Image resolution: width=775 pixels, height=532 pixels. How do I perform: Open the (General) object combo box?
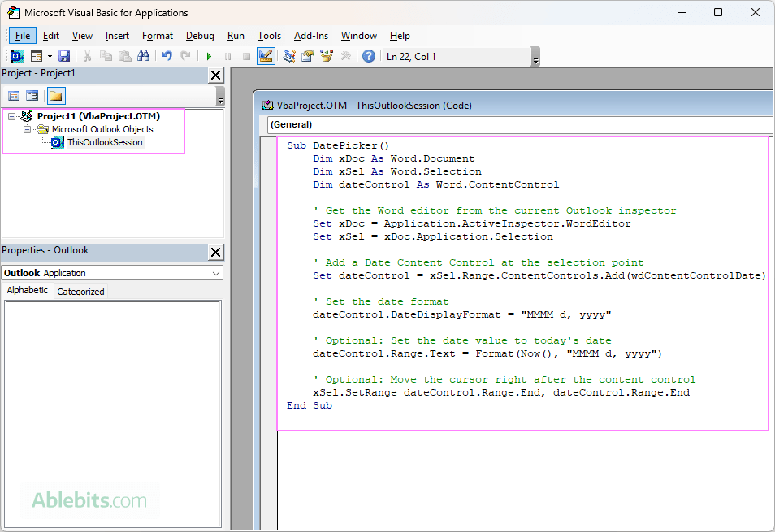tap(519, 124)
